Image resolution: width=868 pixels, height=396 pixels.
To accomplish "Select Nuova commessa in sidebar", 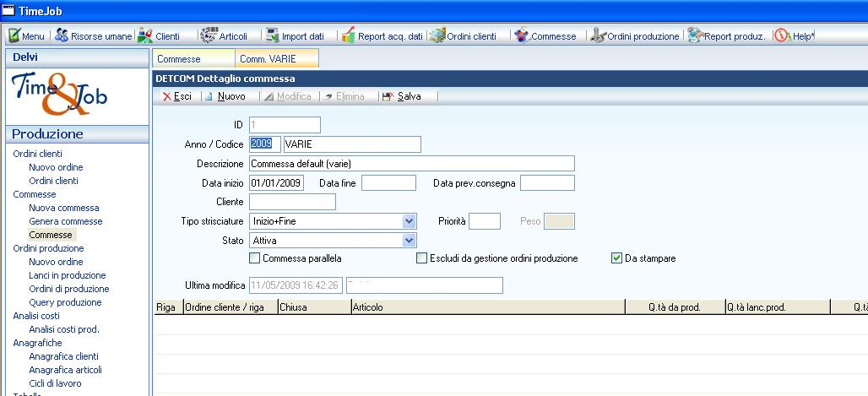I will pyautogui.click(x=64, y=208).
